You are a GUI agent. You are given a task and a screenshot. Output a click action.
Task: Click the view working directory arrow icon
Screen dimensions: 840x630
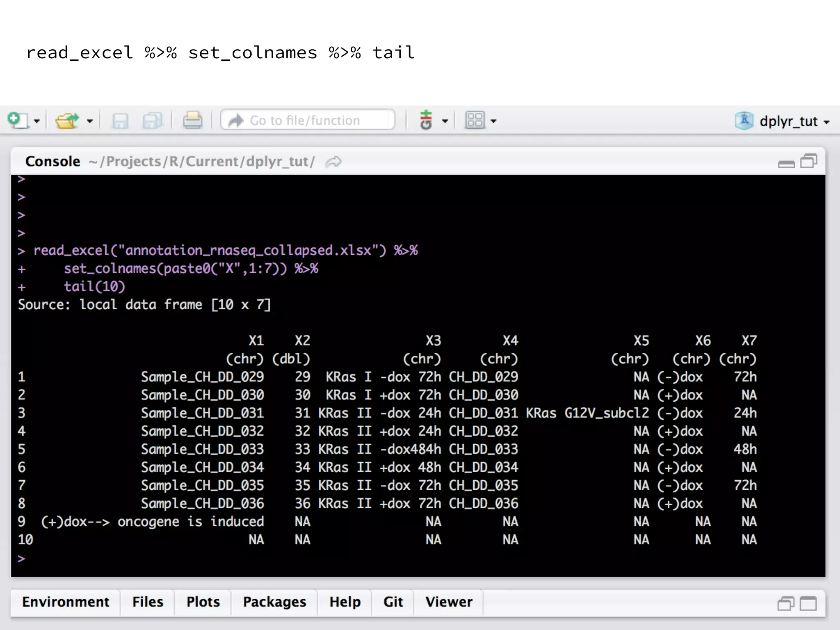point(333,162)
